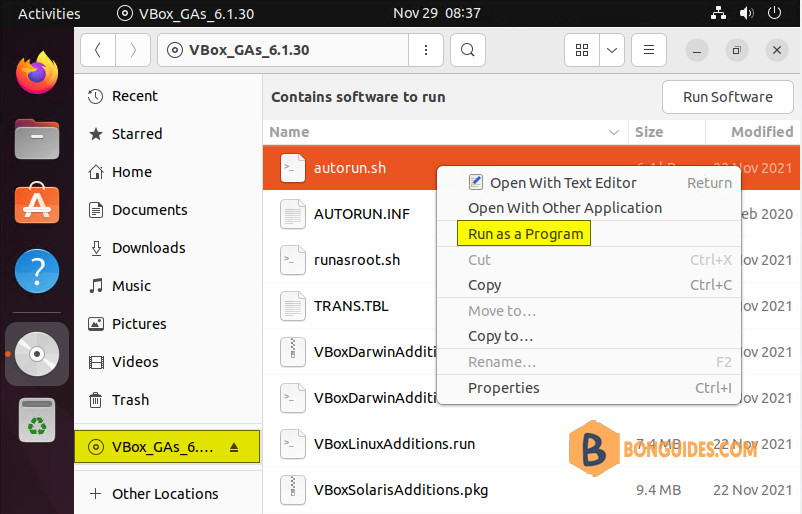
Task: Click the volume icon in top bar
Action: tap(746, 13)
